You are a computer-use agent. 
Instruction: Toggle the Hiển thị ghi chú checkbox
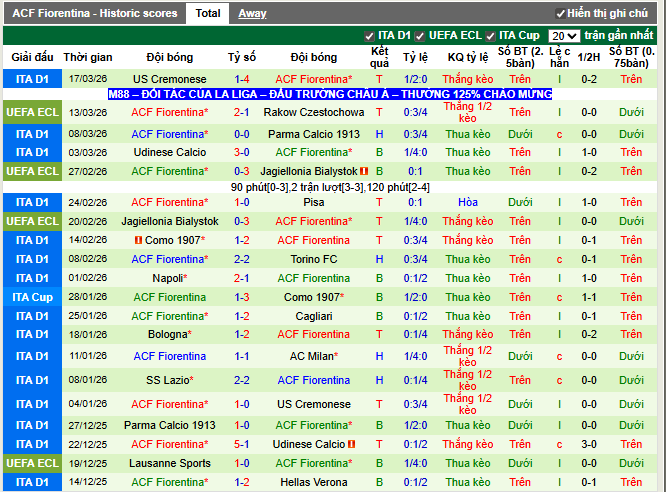tap(560, 14)
